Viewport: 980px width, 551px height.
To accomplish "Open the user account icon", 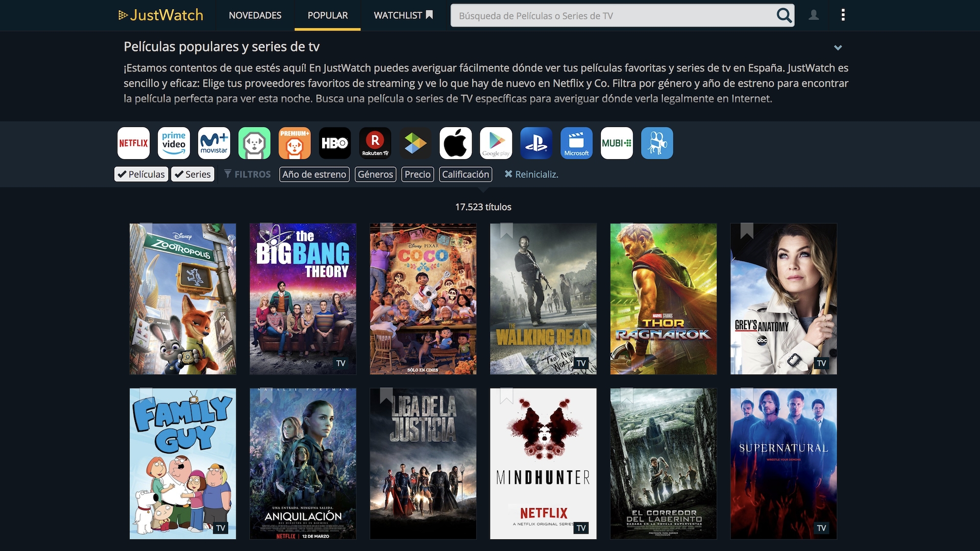I will (x=814, y=15).
